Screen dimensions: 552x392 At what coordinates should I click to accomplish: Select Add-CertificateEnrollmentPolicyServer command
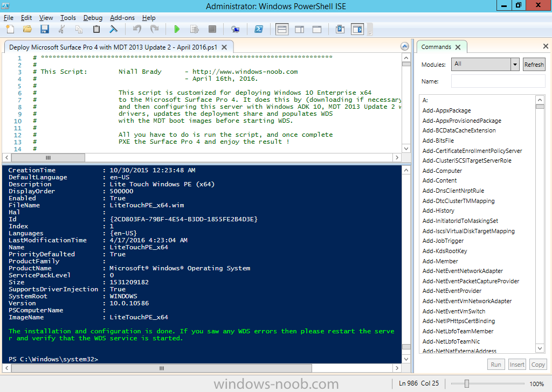(472, 151)
